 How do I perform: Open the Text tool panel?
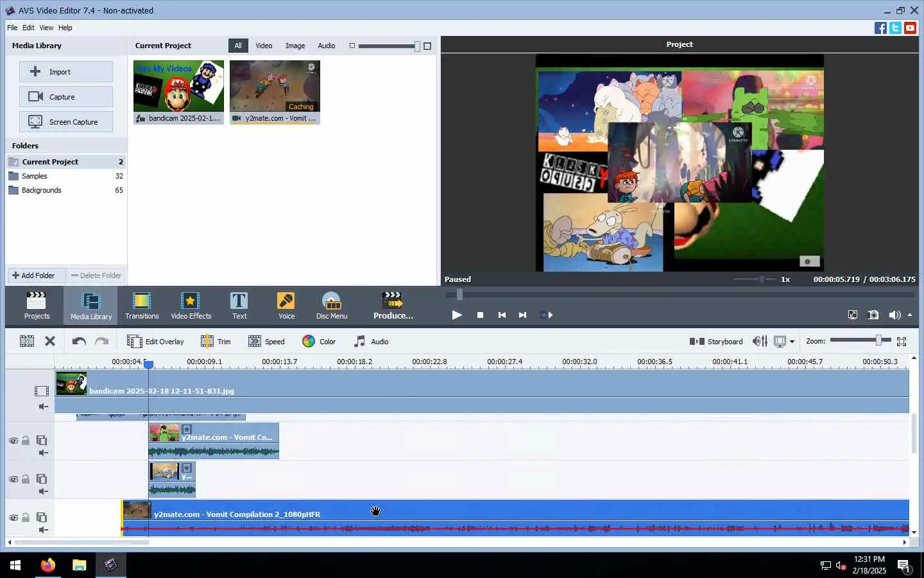pos(239,305)
